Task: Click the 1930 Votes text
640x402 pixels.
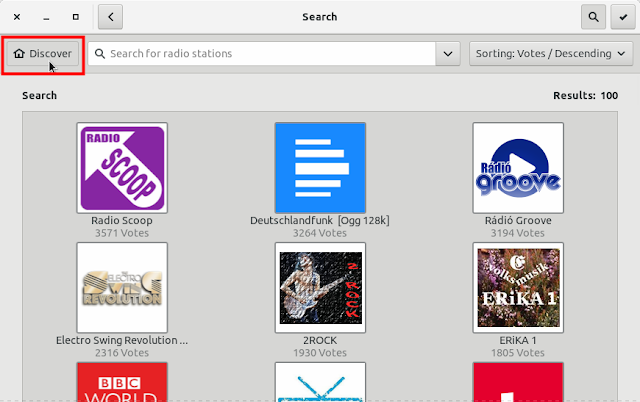Action: tap(320, 353)
